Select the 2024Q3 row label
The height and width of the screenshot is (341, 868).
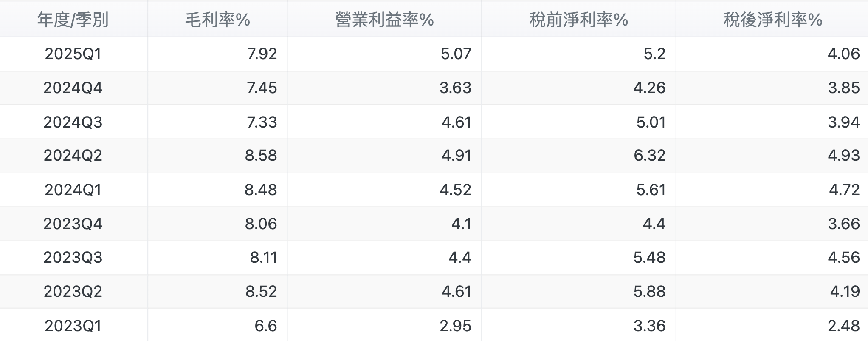tap(73, 122)
